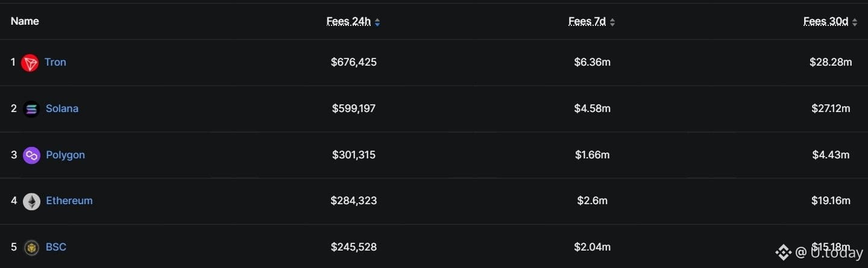The width and height of the screenshot is (868, 268).
Task: Click the Polygon logo icon
Action: (31, 155)
